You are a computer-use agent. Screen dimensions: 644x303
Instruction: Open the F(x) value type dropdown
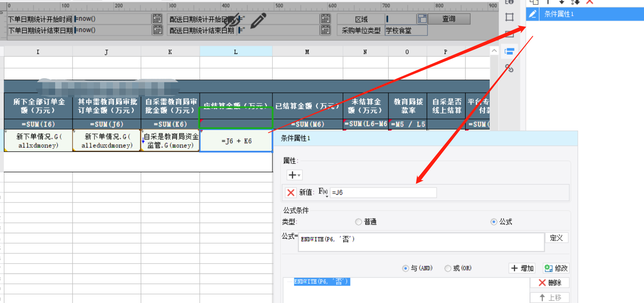(x=323, y=193)
